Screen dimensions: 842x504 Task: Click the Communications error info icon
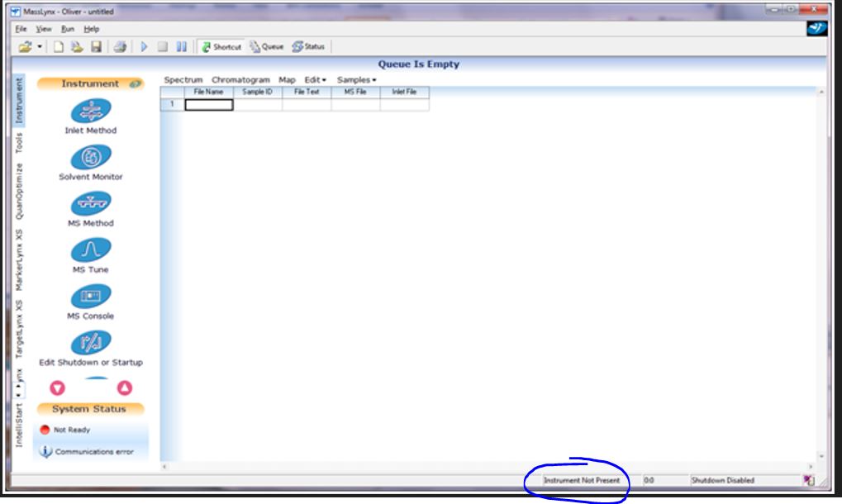pyautogui.click(x=45, y=451)
